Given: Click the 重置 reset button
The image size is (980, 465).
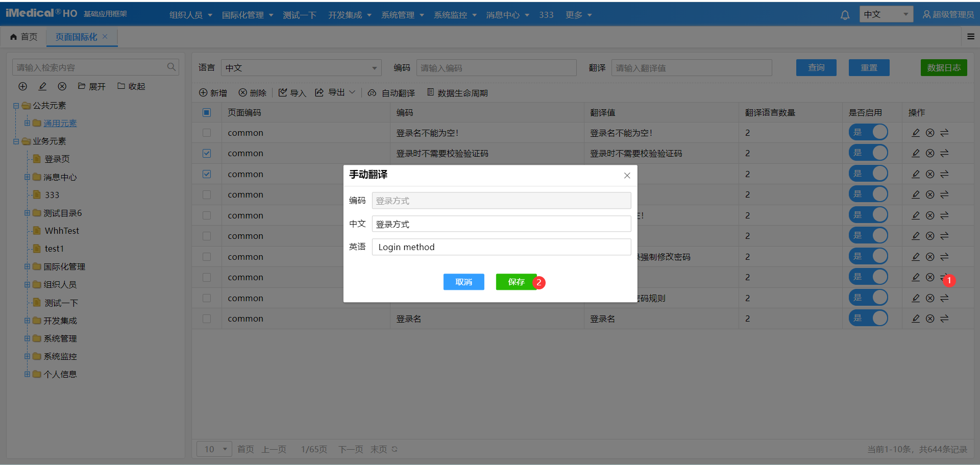Looking at the screenshot, I should tap(869, 67).
